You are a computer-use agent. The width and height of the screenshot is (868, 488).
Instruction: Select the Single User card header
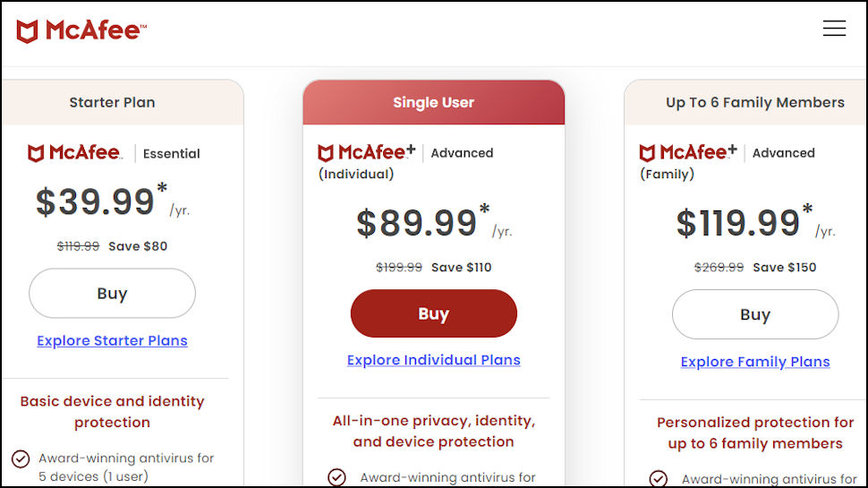click(x=433, y=102)
